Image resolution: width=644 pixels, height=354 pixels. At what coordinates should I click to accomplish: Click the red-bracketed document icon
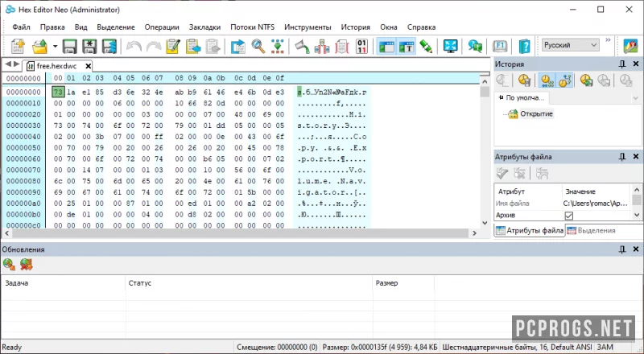pos(341,46)
